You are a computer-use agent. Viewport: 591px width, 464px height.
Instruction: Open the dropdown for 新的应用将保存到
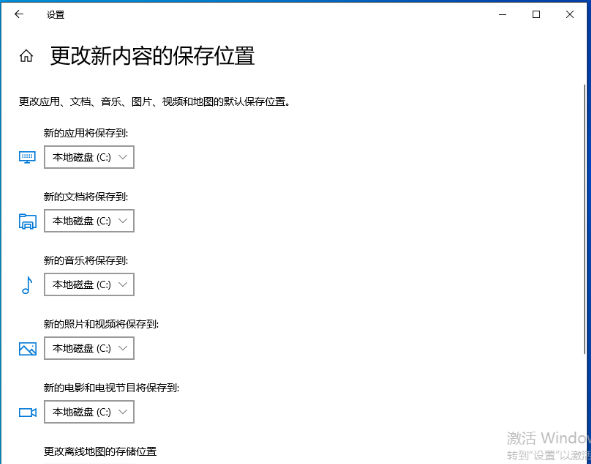point(89,157)
